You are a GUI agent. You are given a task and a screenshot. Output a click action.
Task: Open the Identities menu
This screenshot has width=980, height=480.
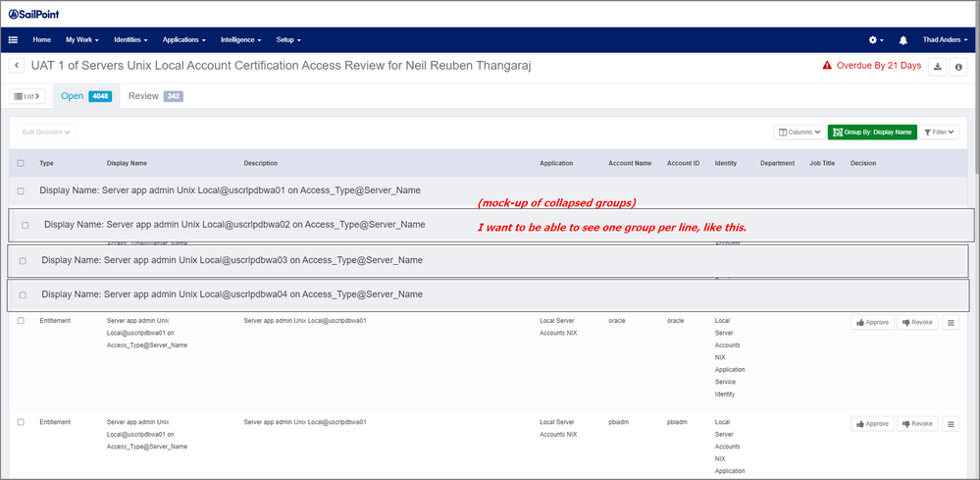[130, 40]
